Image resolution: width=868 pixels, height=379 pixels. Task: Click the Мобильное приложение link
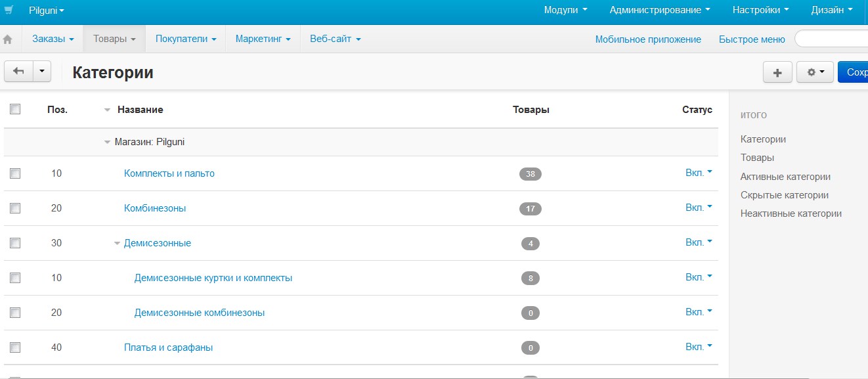coord(648,39)
